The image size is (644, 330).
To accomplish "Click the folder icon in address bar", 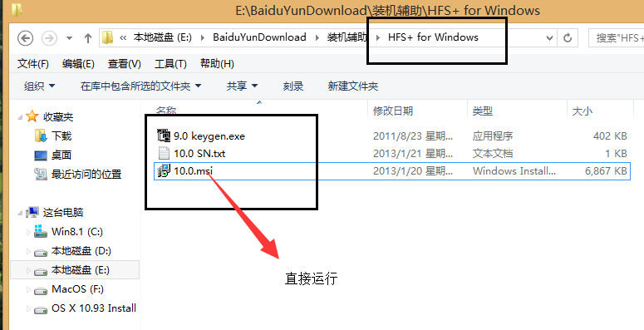I will pos(107,37).
